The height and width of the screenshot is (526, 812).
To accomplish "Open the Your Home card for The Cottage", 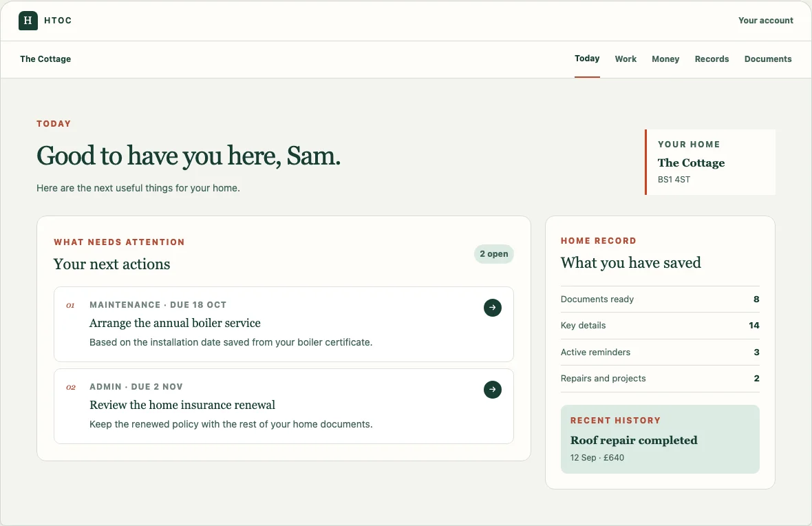I will pos(710,162).
